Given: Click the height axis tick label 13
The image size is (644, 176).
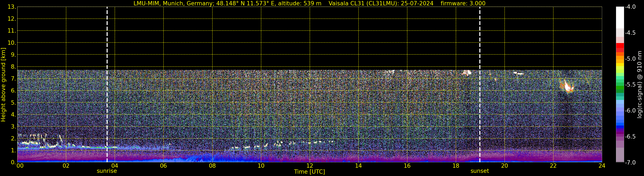Looking at the screenshot, I should click(x=11, y=7).
